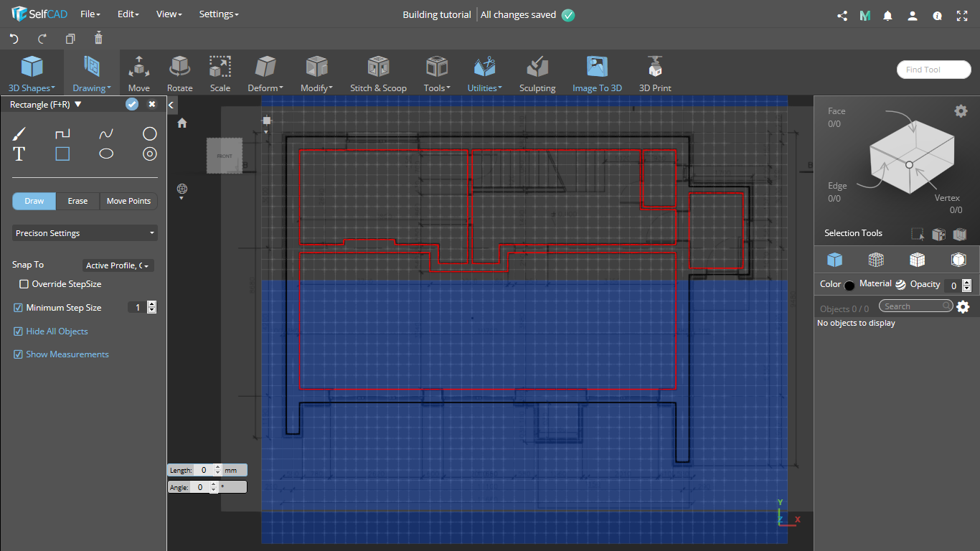980x551 pixels.
Task: Toggle Minimum Step Size checkbox
Action: click(x=19, y=308)
